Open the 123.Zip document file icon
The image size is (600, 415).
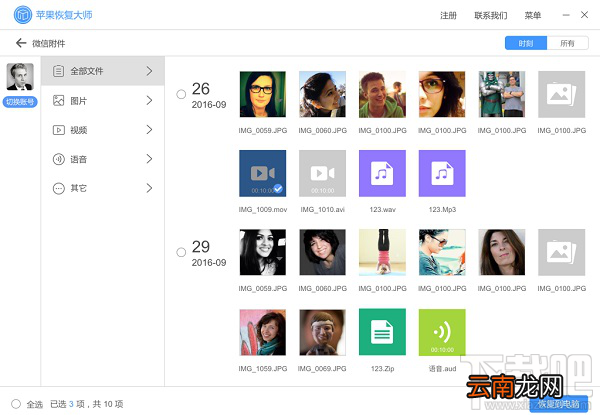[x=382, y=332]
